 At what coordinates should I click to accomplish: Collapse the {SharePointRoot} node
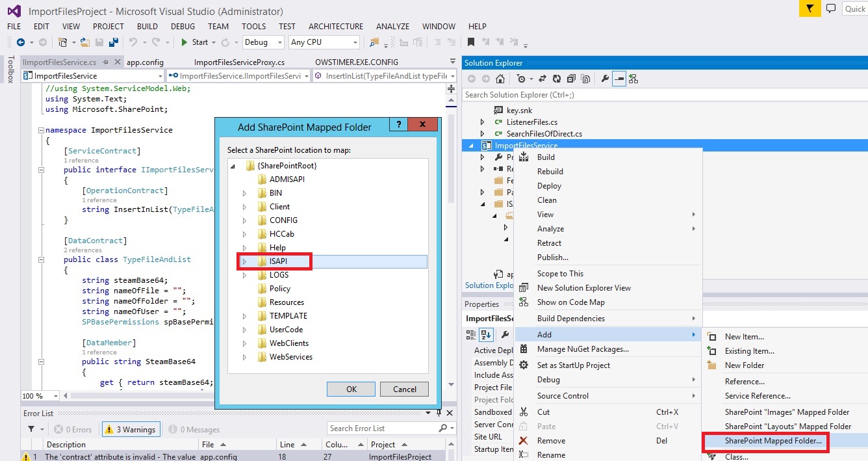pos(233,166)
